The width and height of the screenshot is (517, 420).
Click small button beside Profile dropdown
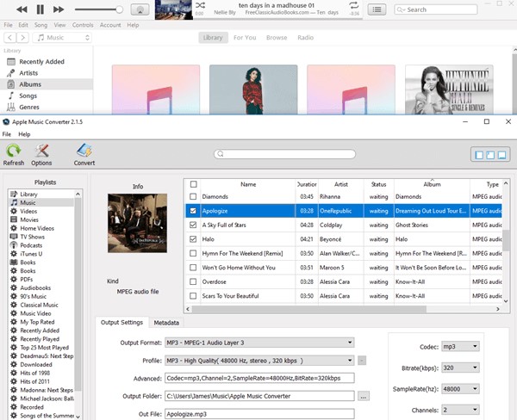(362, 361)
